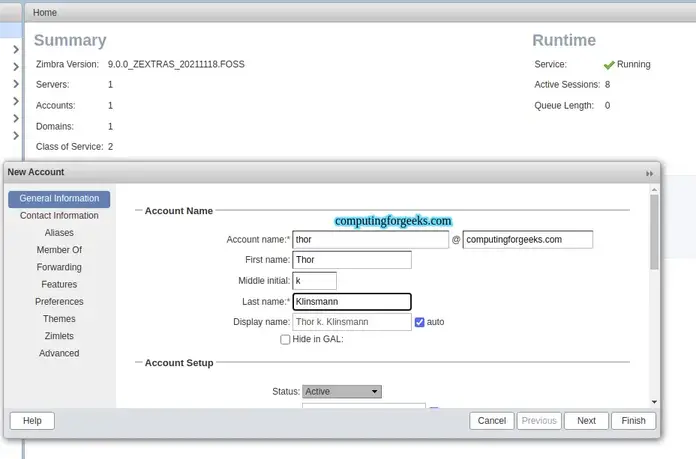Viewport: 696px width, 459px height.
Task: Open the General Information tab
Action: click(x=59, y=198)
